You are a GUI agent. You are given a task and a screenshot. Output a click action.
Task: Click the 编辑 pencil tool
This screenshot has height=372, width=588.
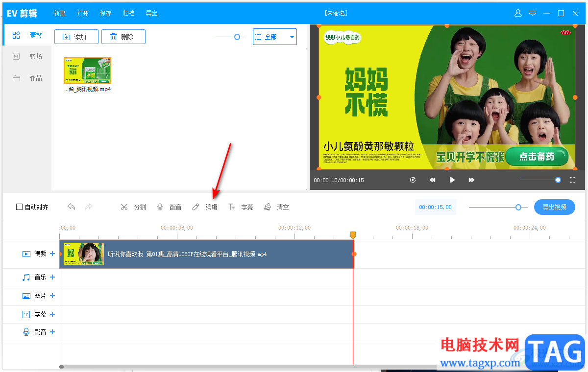coord(205,207)
